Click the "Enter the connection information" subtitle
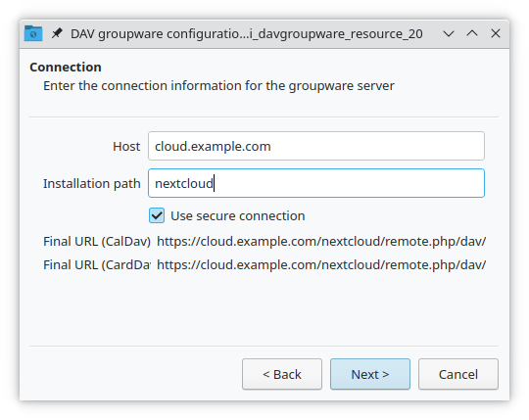The width and height of the screenshot is (529, 420). pos(218,86)
